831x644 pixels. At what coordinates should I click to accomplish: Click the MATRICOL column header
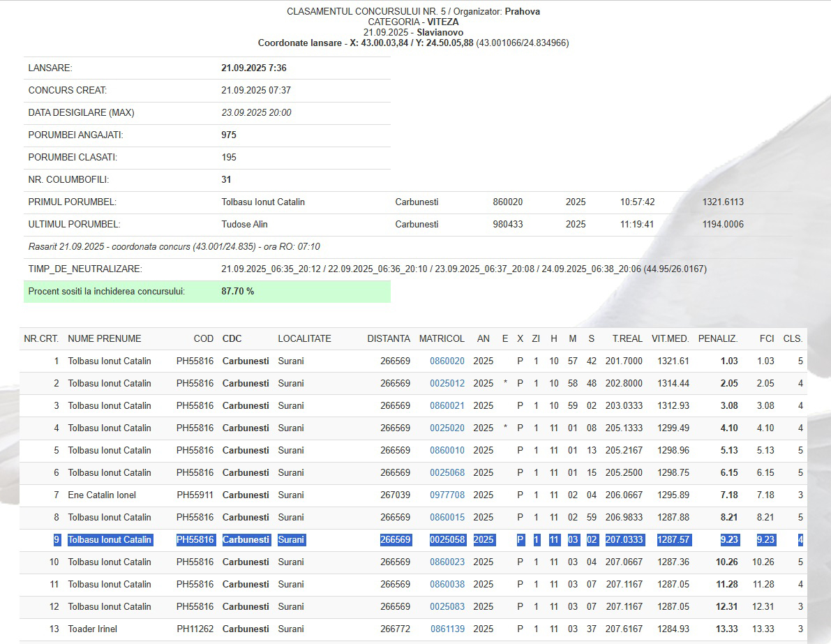pyautogui.click(x=441, y=339)
